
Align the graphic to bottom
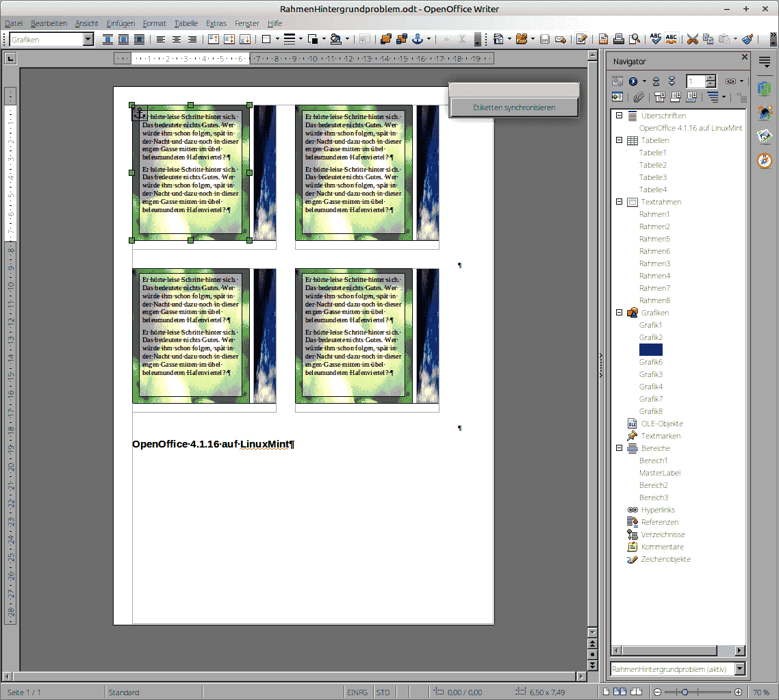(x=245, y=39)
